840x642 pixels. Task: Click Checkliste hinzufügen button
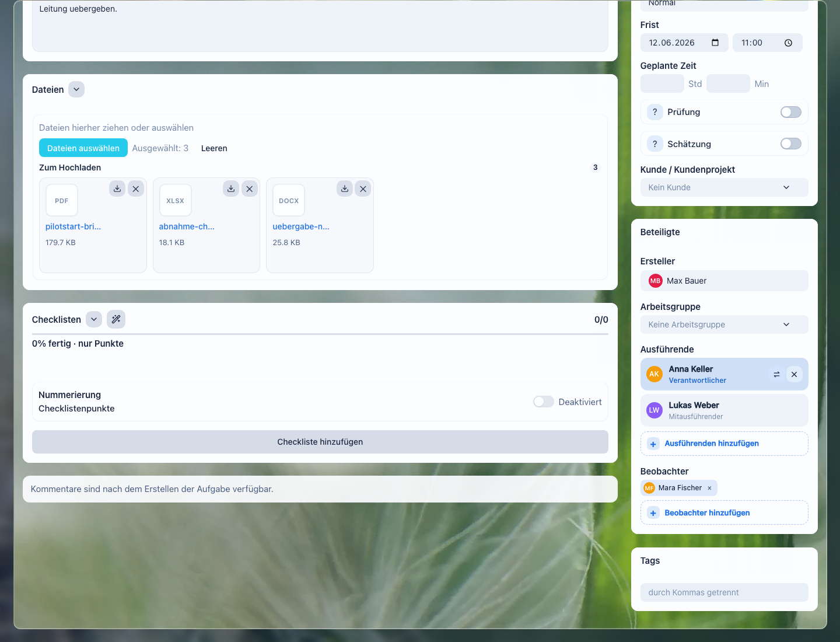click(320, 442)
